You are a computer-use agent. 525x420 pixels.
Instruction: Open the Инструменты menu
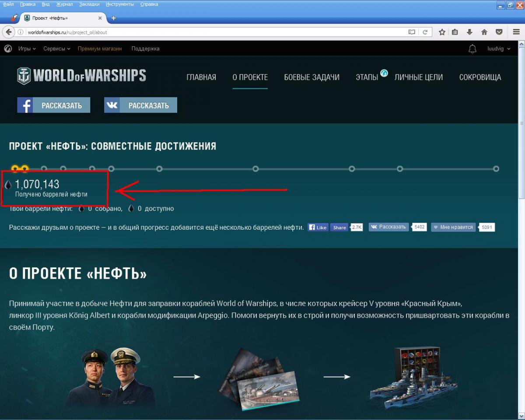pyautogui.click(x=120, y=4)
